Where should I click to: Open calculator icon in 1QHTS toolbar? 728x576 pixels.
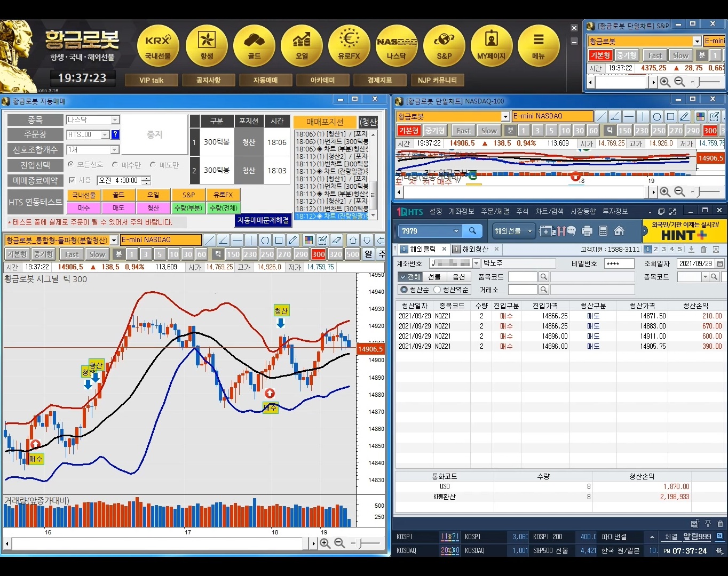(603, 231)
